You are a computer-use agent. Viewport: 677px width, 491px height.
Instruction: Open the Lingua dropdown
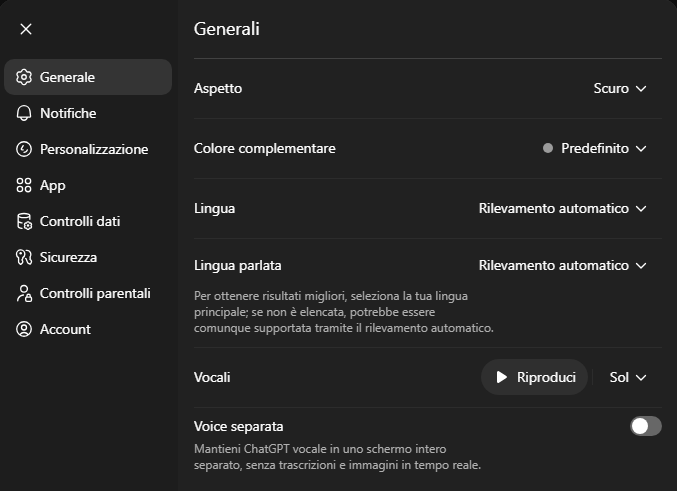pos(563,208)
